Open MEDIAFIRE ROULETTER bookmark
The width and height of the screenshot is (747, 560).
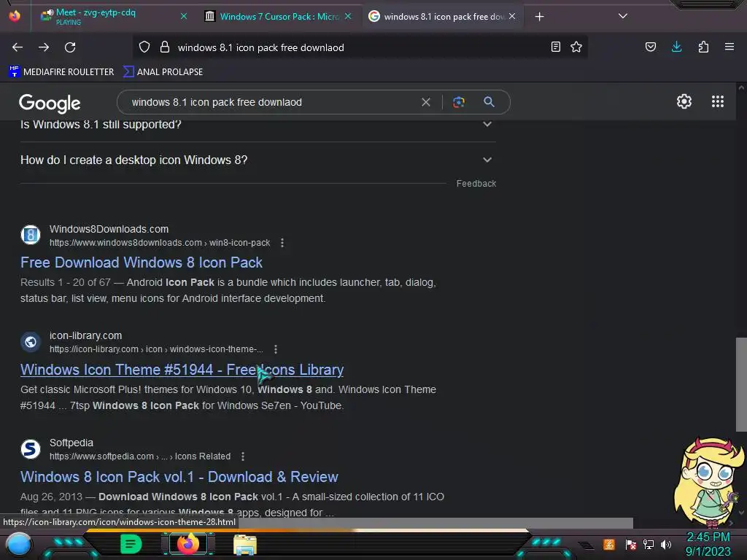(x=61, y=72)
